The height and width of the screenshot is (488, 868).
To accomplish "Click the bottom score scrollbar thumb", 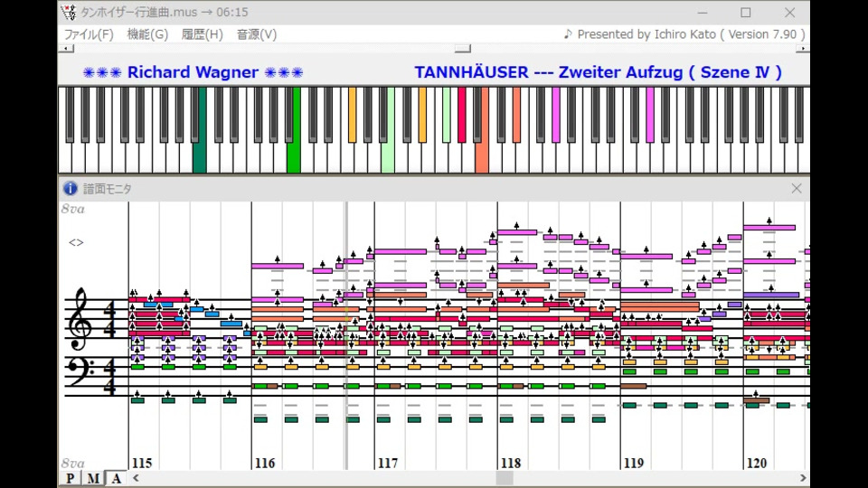I will click(505, 478).
